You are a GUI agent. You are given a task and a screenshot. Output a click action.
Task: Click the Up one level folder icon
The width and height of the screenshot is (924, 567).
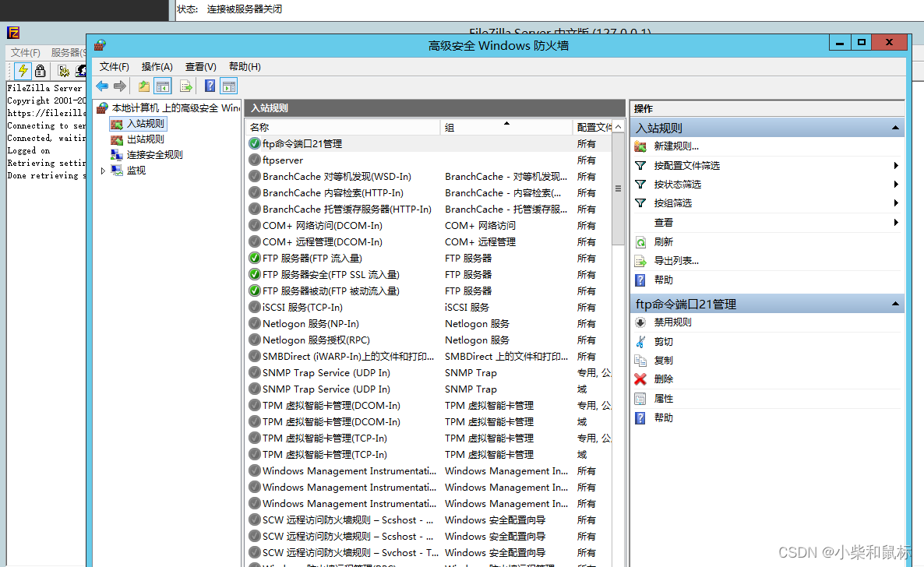pyautogui.click(x=144, y=86)
